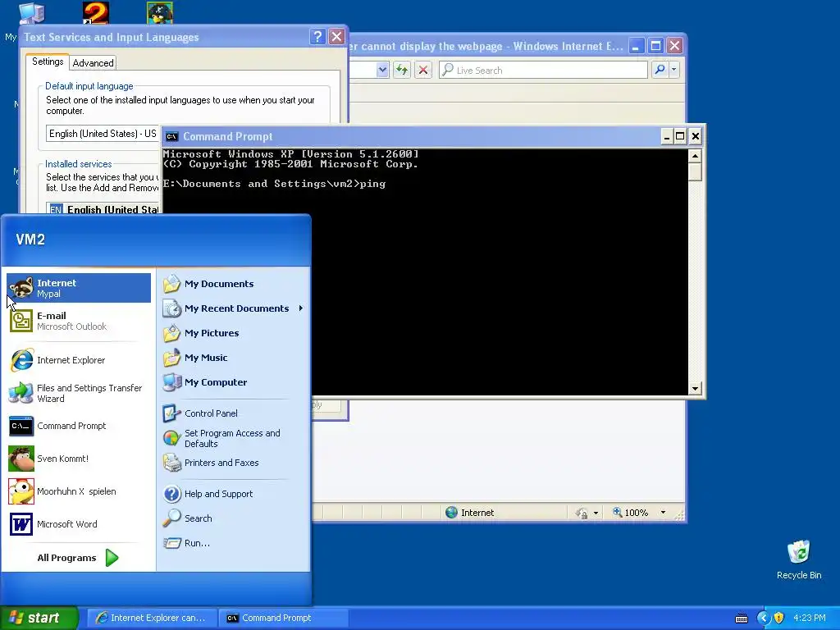840x630 pixels.
Task: Click the Live Search magnifier button
Action: click(x=660, y=70)
